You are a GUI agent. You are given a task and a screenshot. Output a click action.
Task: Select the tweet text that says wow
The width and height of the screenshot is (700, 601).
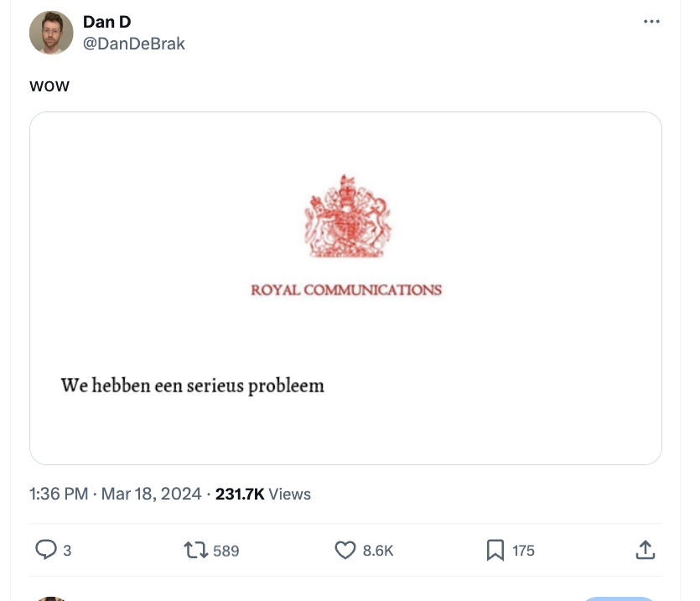pyautogui.click(x=49, y=85)
